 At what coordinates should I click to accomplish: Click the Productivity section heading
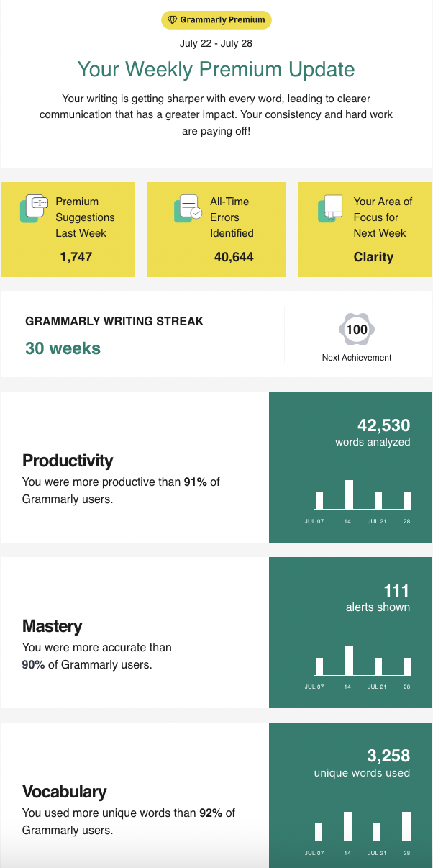(x=68, y=461)
